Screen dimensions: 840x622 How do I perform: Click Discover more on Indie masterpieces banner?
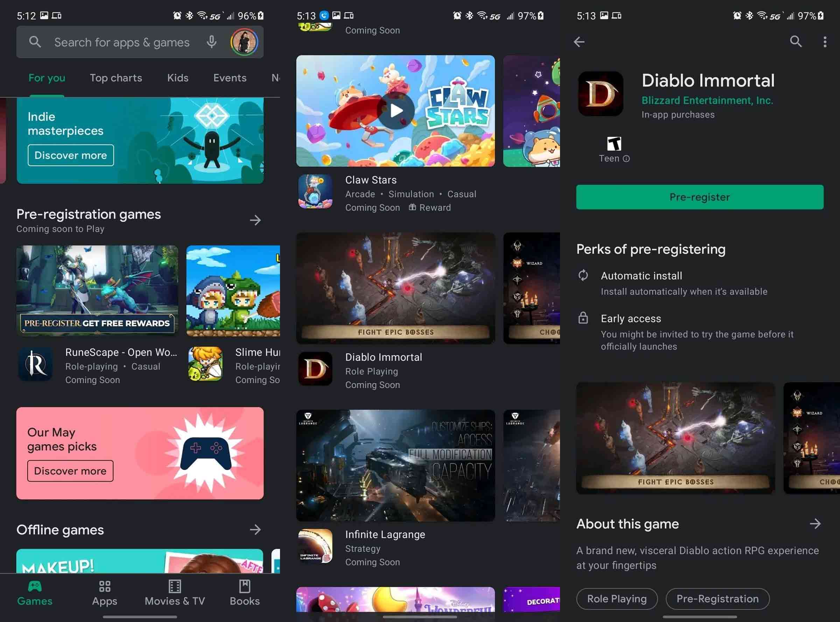(71, 155)
